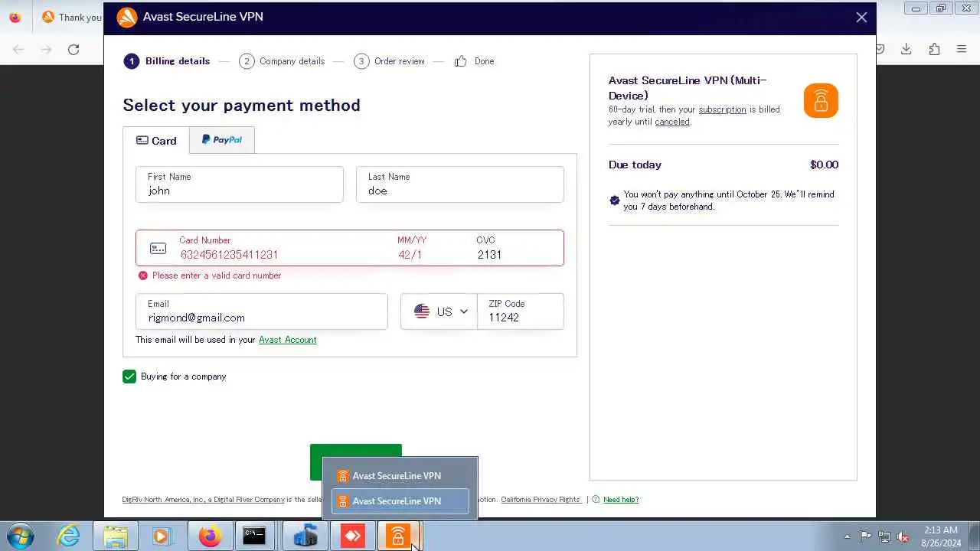The height and width of the screenshot is (551, 980).
Task: Go to step 3 Order review
Action: coord(389,61)
